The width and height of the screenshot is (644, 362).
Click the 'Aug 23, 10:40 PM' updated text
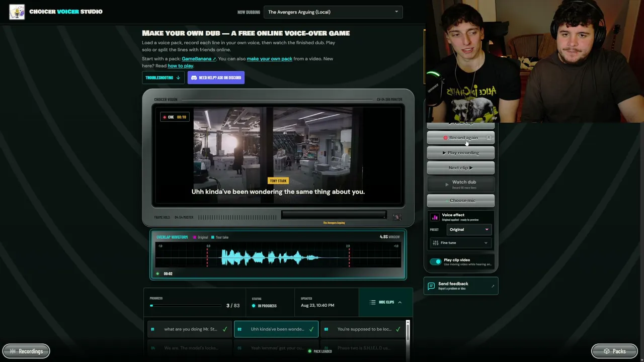pos(317,305)
